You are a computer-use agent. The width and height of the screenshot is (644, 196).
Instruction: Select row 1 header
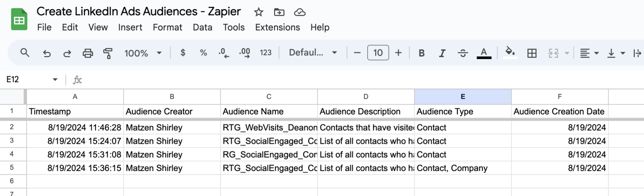(12, 111)
